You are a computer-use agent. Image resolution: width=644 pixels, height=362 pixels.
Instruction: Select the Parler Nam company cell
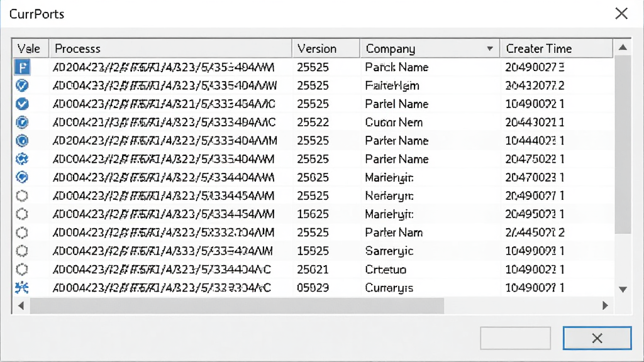coord(394,233)
